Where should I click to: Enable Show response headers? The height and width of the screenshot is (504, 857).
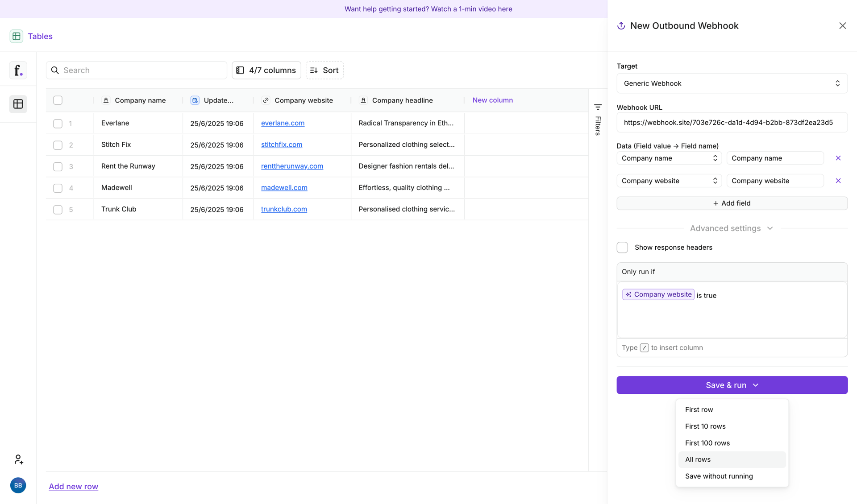pyautogui.click(x=622, y=247)
